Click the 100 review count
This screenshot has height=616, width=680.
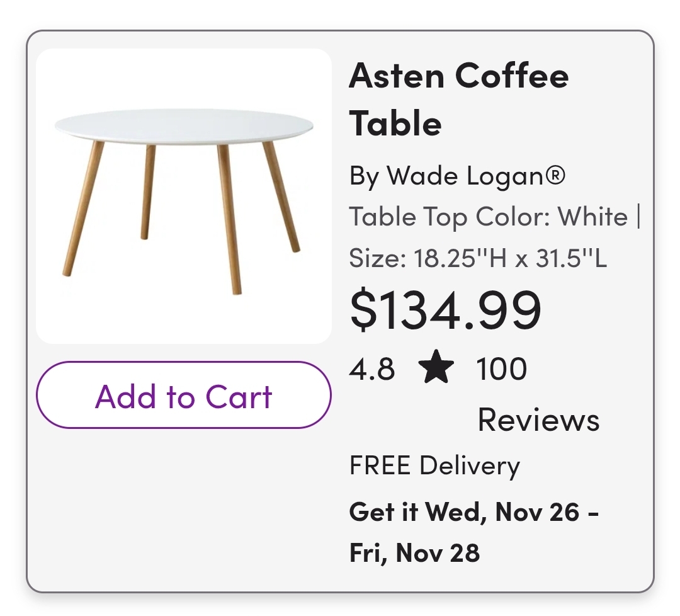click(x=501, y=369)
